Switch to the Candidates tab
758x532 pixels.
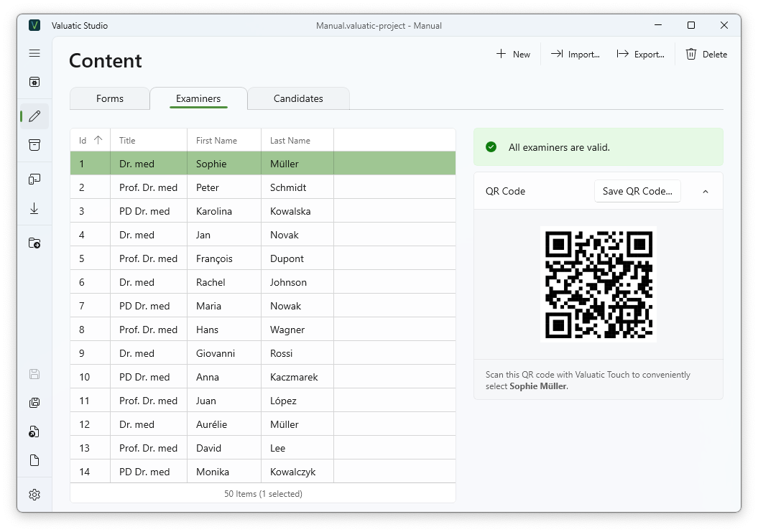tap(298, 98)
